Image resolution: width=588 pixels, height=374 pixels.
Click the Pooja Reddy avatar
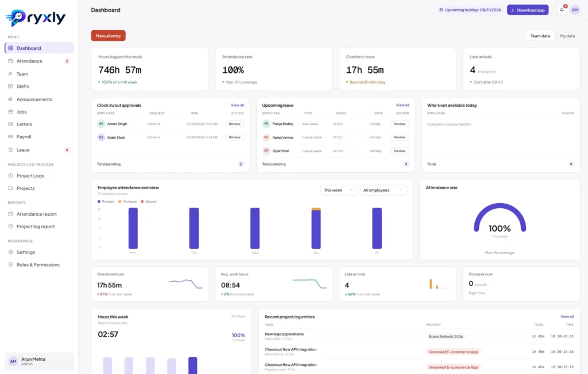tap(266, 124)
